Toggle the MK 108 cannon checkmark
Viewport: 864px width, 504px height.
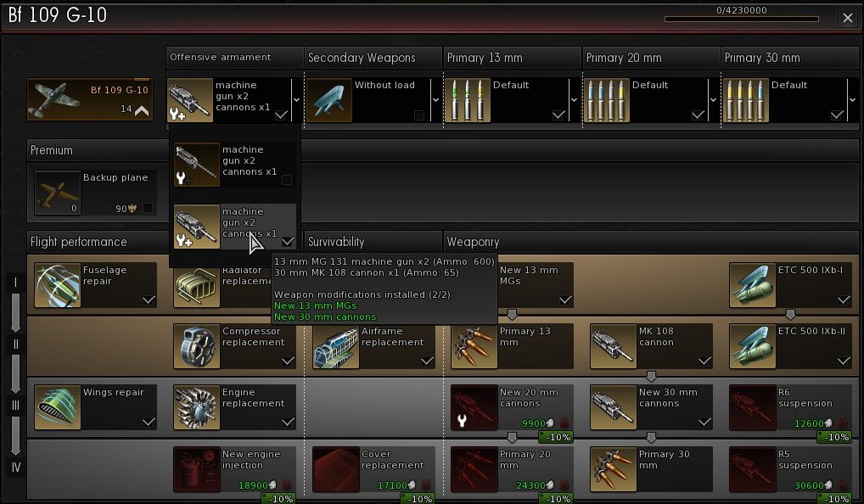tap(704, 361)
